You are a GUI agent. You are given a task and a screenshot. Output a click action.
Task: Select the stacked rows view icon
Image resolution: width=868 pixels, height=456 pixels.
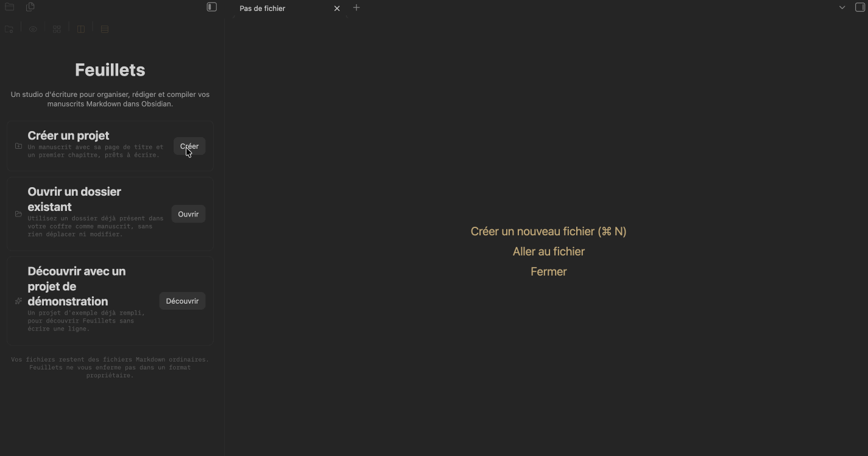pyautogui.click(x=105, y=29)
